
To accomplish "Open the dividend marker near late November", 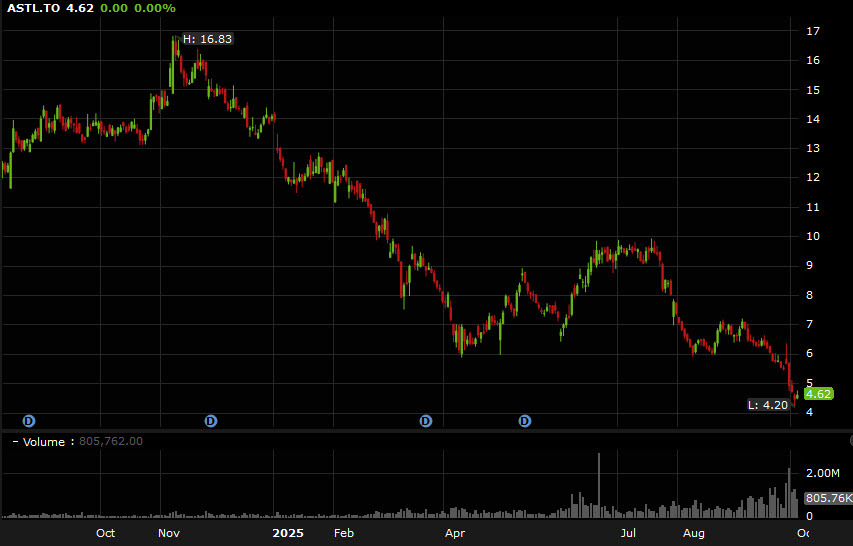I will click(x=211, y=421).
